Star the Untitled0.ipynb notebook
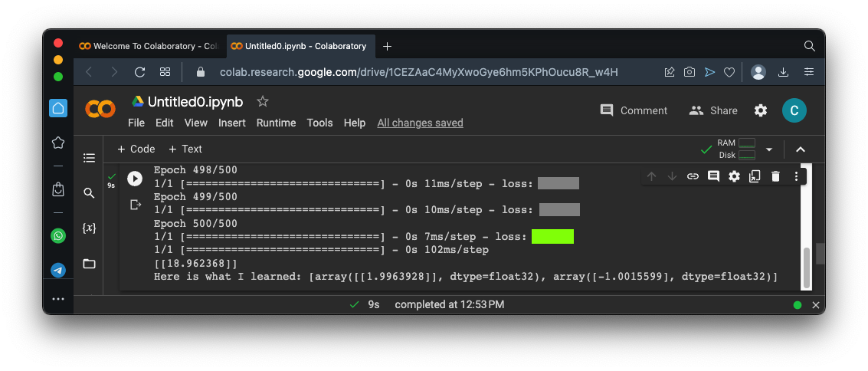Viewport: 868px width, 371px height. tap(263, 101)
